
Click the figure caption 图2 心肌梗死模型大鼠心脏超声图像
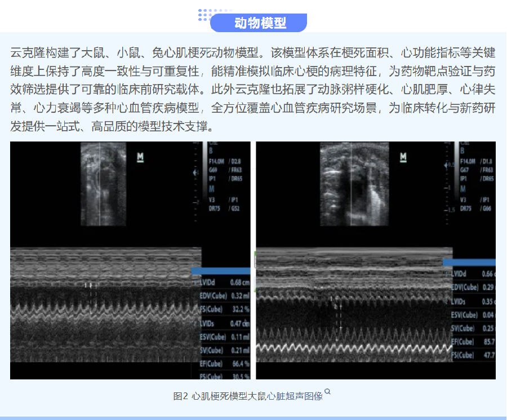(x=248, y=396)
